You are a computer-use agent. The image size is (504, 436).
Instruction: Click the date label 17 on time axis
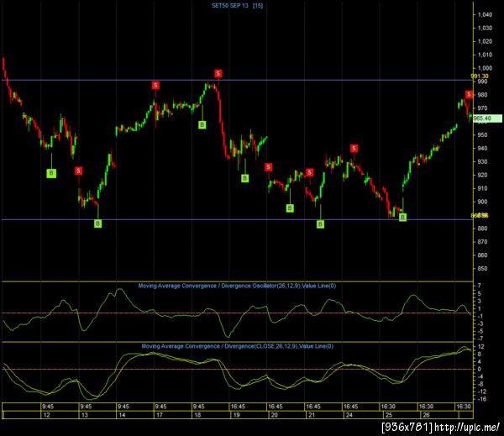(160, 415)
